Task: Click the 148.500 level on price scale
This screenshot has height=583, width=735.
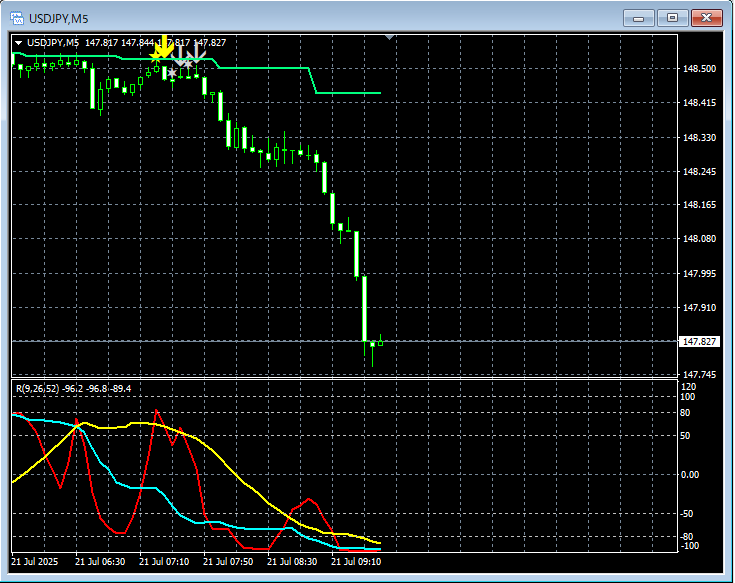Action: 700,69
